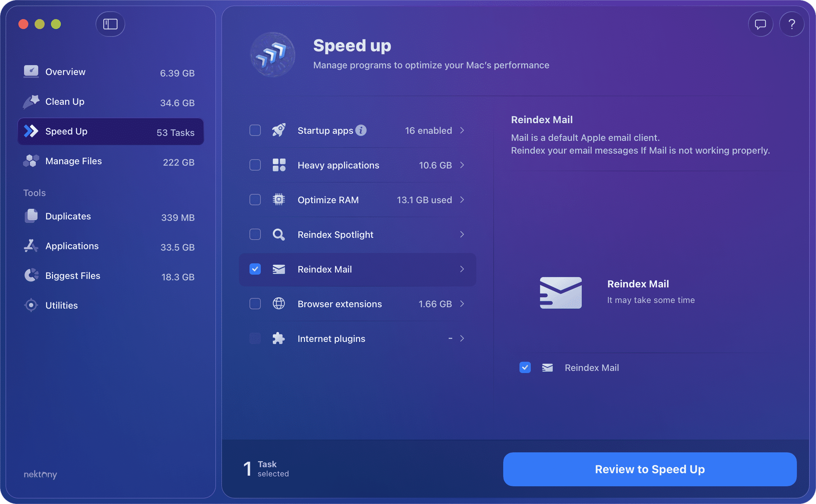Click the Startup apps rocket icon

[x=279, y=130]
